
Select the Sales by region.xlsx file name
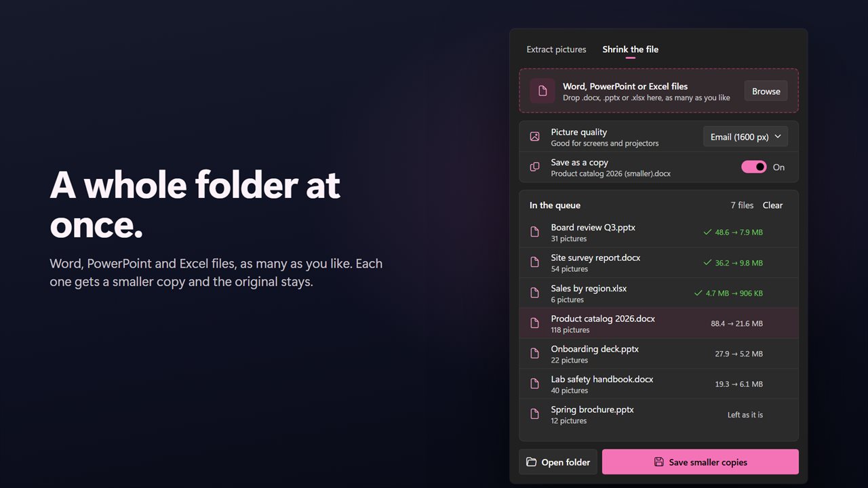(x=589, y=289)
